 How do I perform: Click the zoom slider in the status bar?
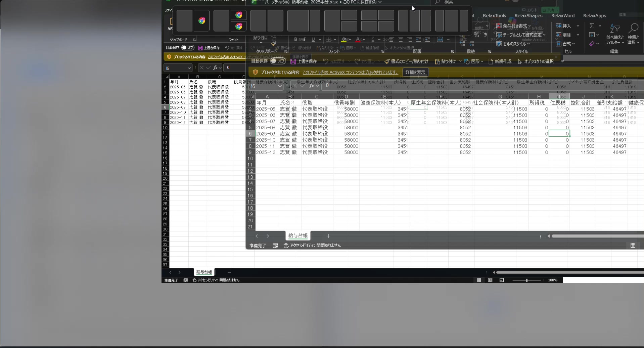pos(526,280)
